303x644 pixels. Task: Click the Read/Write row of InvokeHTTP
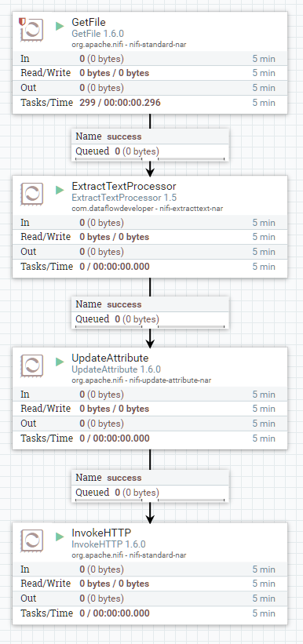pyautogui.click(x=150, y=584)
